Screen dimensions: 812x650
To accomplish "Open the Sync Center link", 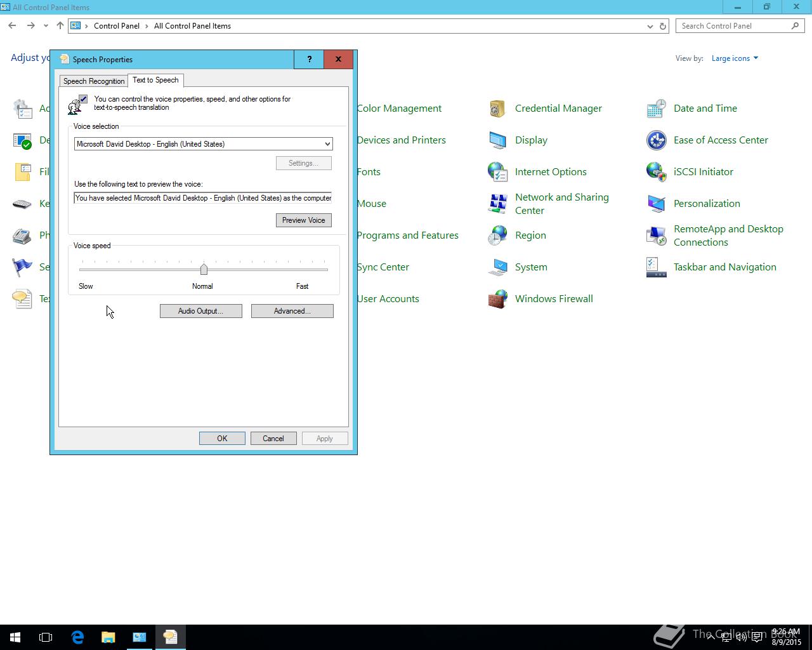I will click(383, 267).
